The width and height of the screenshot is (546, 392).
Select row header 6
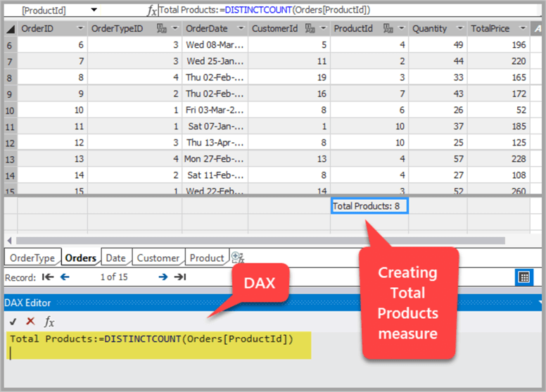tap(11, 45)
